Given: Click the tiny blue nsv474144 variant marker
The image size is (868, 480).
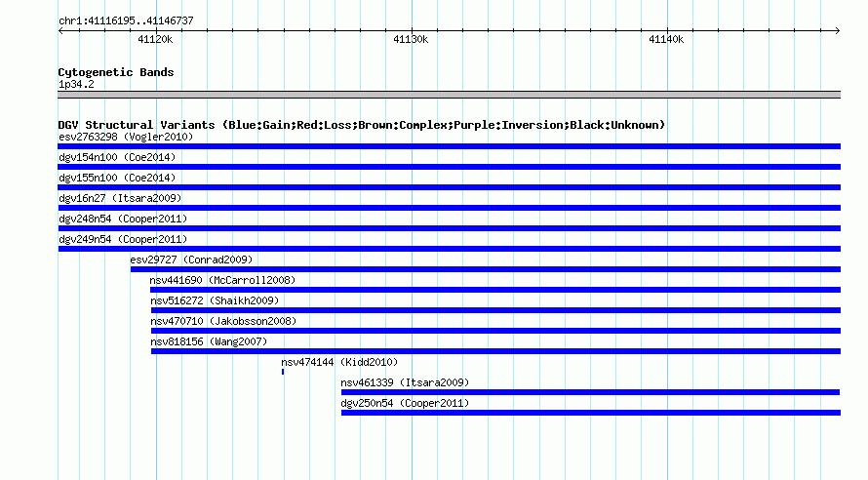Looking at the screenshot, I should [283, 372].
